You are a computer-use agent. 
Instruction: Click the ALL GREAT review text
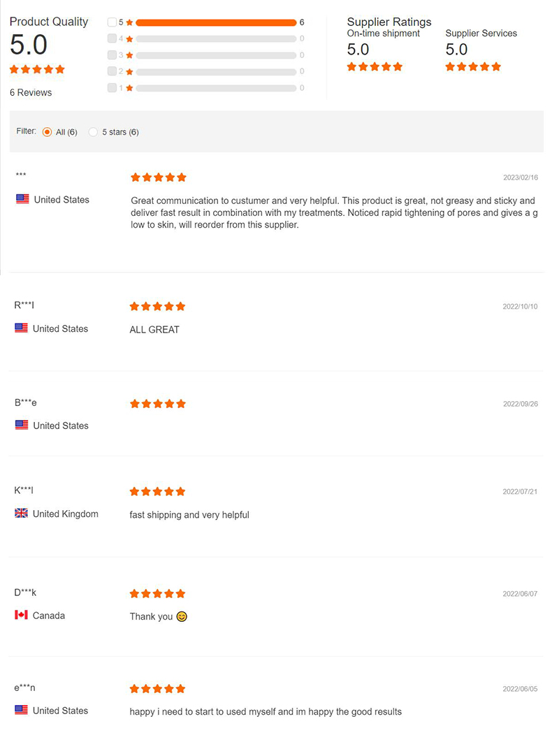pos(154,330)
